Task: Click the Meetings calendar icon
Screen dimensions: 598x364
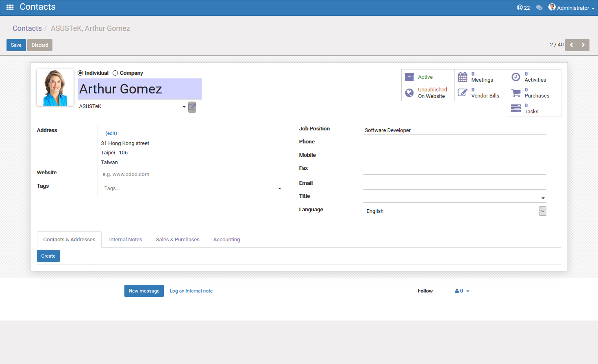Action: pos(463,77)
